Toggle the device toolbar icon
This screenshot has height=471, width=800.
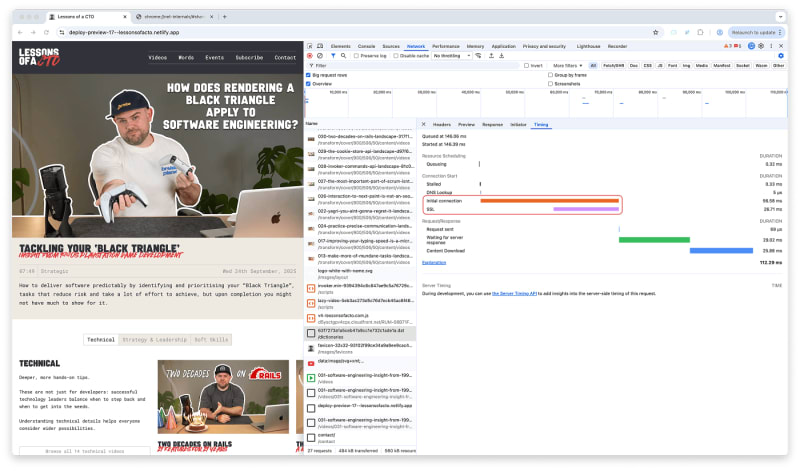[x=320, y=46]
